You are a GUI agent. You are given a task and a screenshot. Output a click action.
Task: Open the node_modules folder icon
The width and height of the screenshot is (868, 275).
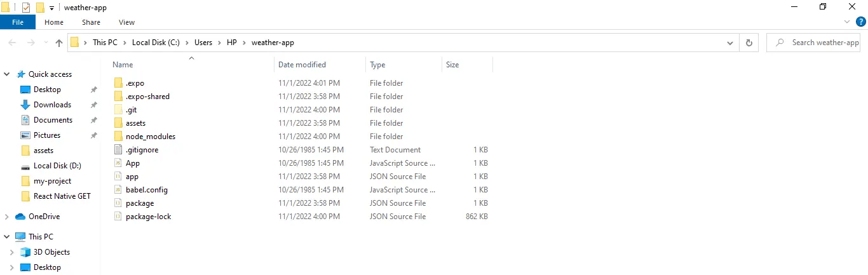pyautogui.click(x=118, y=137)
